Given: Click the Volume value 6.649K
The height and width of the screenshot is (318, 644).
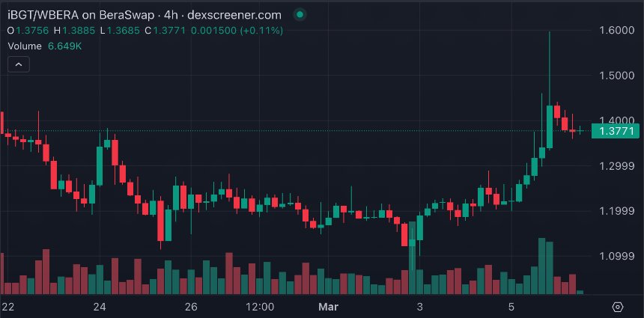Looking at the screenshot, I should click(65, 46).
